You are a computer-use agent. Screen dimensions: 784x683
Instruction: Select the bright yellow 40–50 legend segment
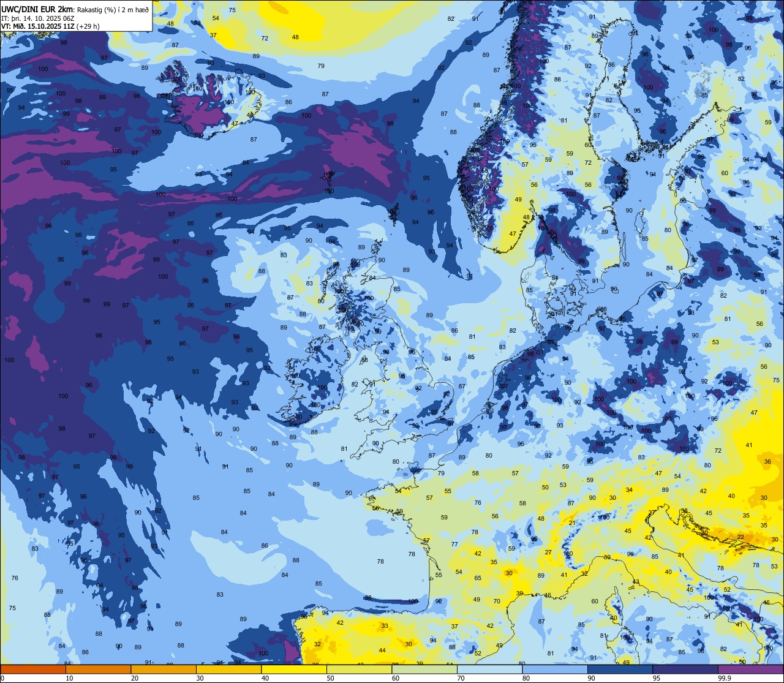click(294, 669)
